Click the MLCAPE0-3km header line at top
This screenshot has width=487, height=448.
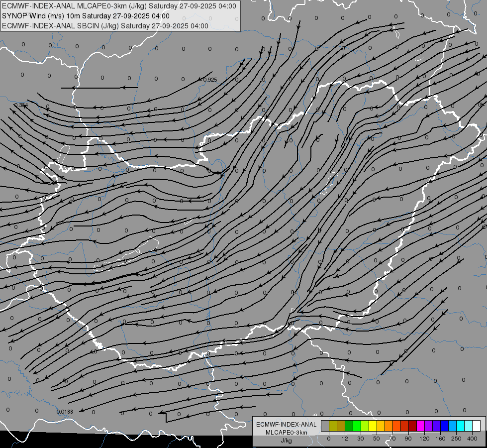point(119,6)
